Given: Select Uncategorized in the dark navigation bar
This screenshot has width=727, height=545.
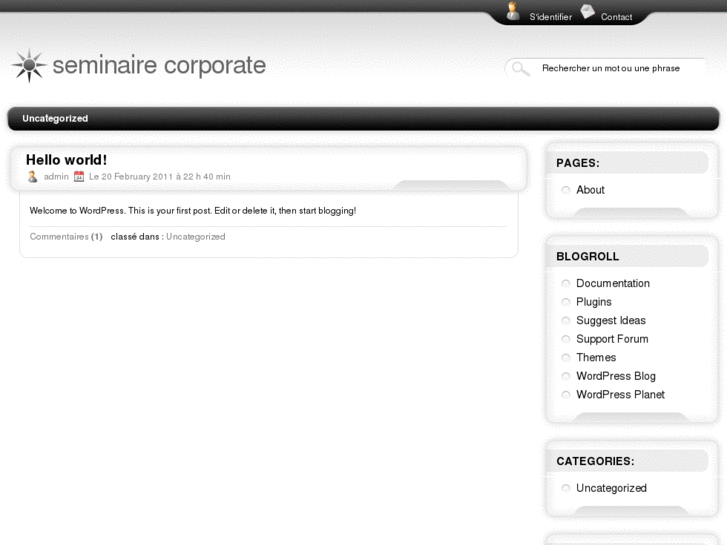Looking at the screenshot, I should pos(55,118).
